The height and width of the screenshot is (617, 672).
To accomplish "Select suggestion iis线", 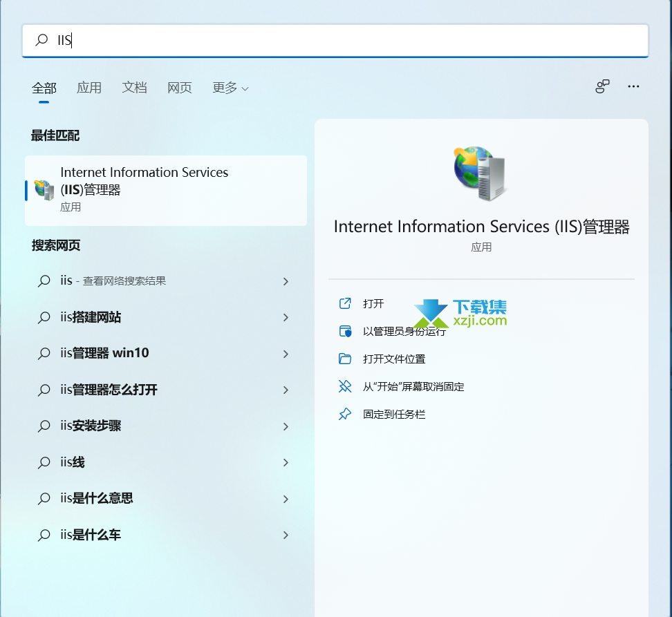I will point(166,462).
